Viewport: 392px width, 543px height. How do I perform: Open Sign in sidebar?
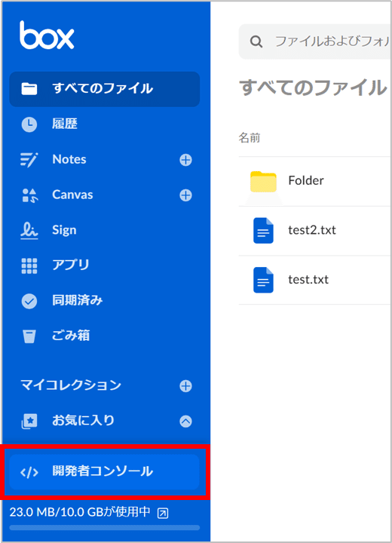tap(64, 230)
